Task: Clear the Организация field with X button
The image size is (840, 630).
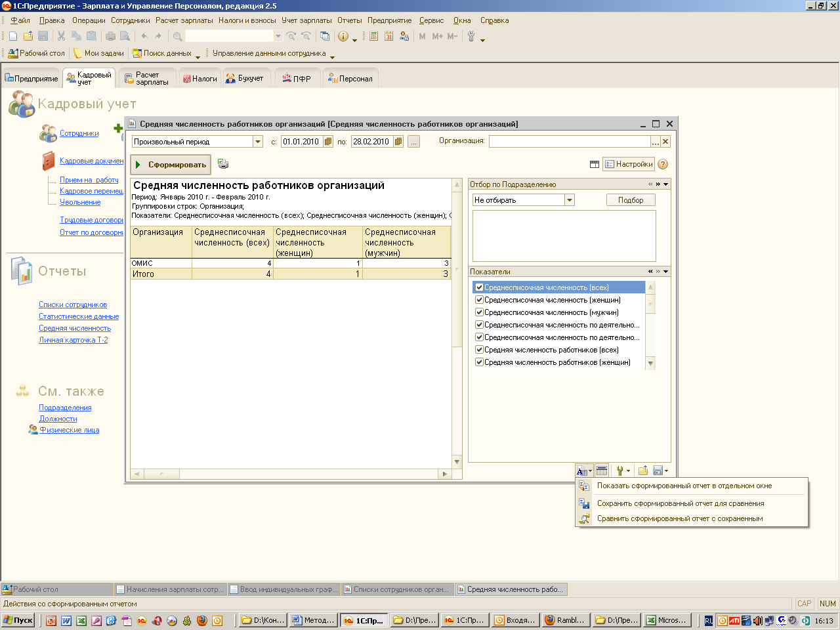Action: pyautogui.click(x=665, y=141)
